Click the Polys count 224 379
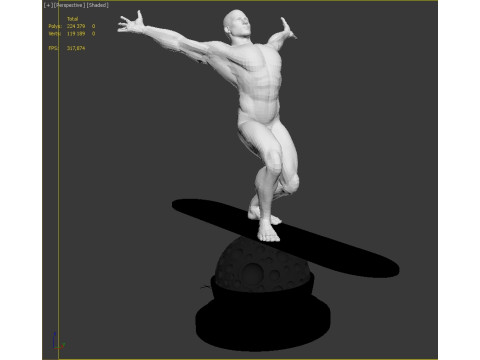This screenshot has height=360, width=480. pyautogui.click(x=76, y=26)
